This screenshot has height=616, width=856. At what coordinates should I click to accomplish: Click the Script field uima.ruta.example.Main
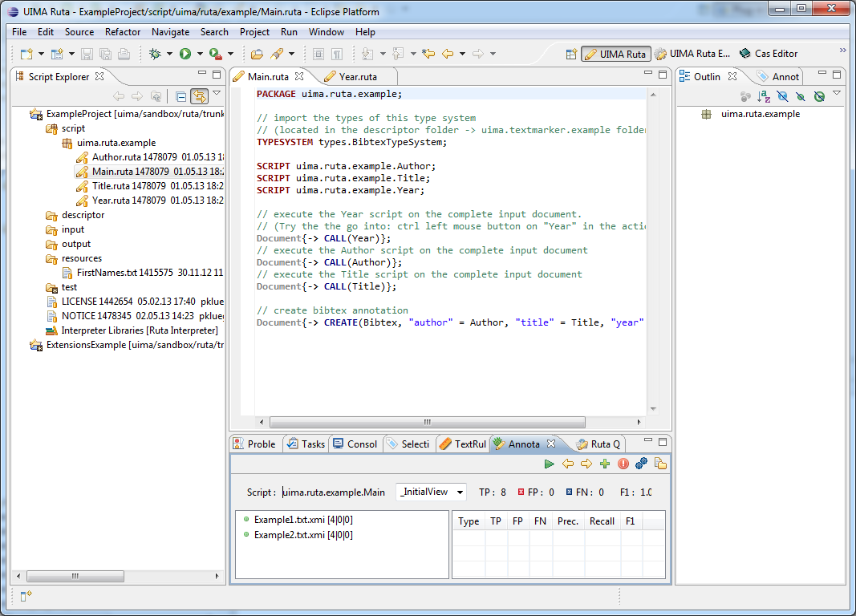pos(335,492)
